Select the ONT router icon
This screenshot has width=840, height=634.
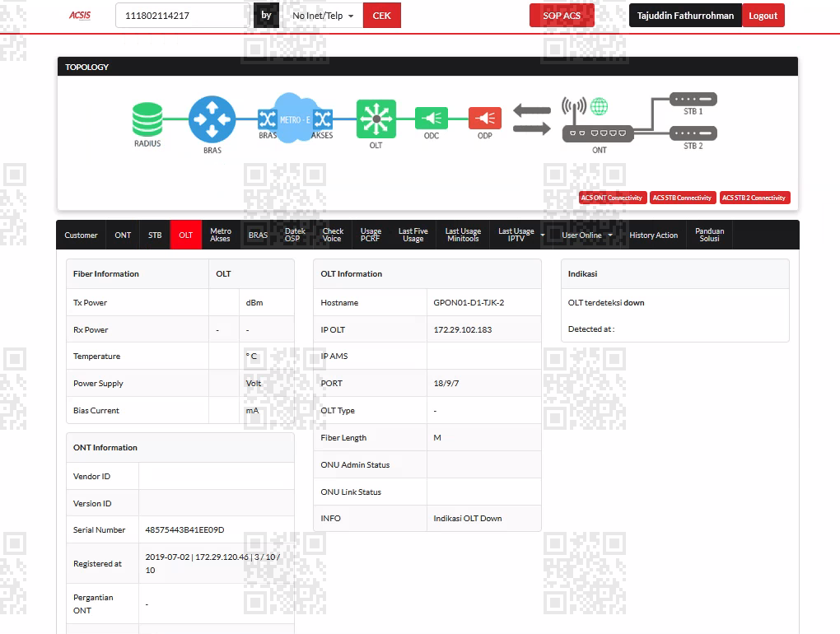(598, 133)
